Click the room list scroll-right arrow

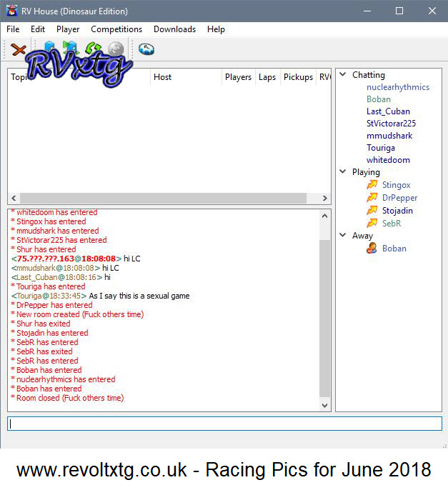pyautogui.click(x=325, y=198)
